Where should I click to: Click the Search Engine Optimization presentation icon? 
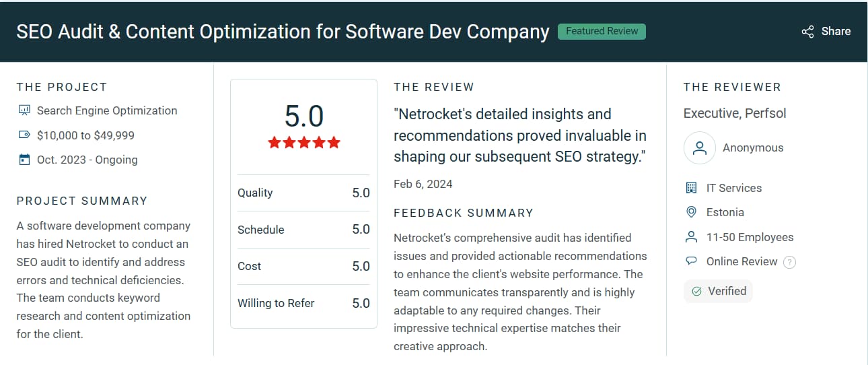click(x=25, y=110)
